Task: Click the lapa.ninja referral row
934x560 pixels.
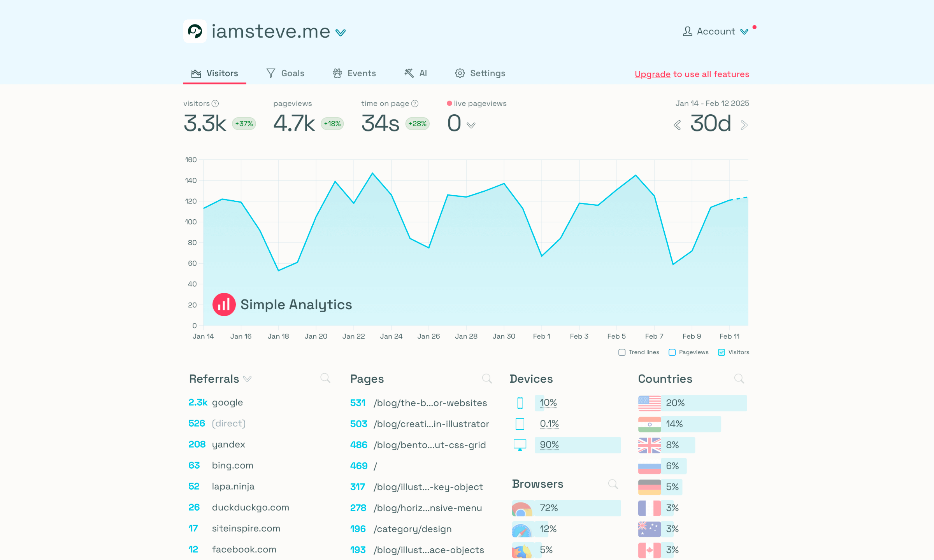Action: (x=221, y=486)
